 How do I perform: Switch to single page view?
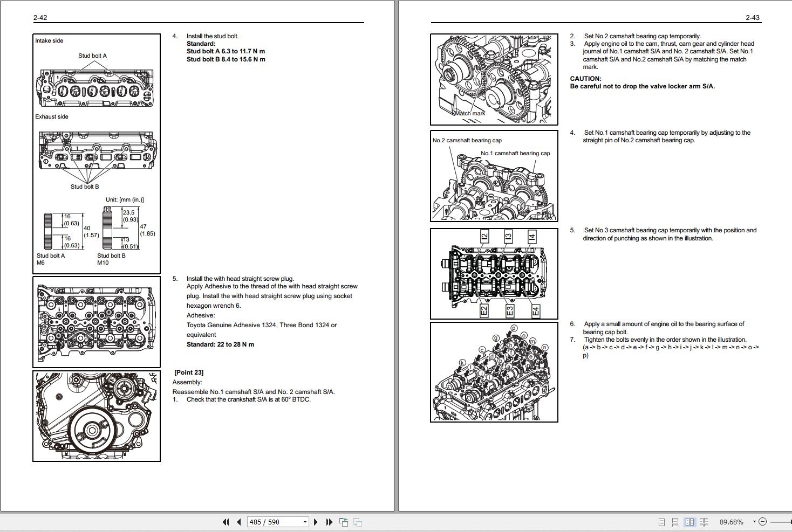pyautogui.click(x=661, y=522)
